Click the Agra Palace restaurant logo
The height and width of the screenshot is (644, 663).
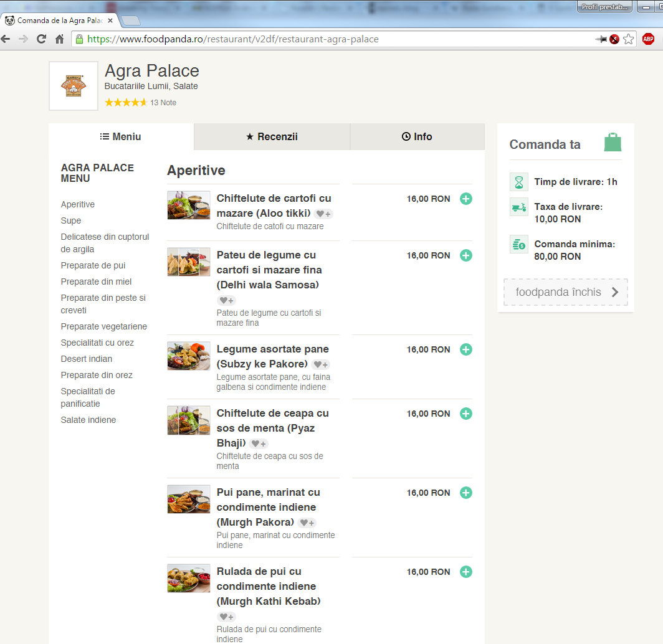click(74, 86)
